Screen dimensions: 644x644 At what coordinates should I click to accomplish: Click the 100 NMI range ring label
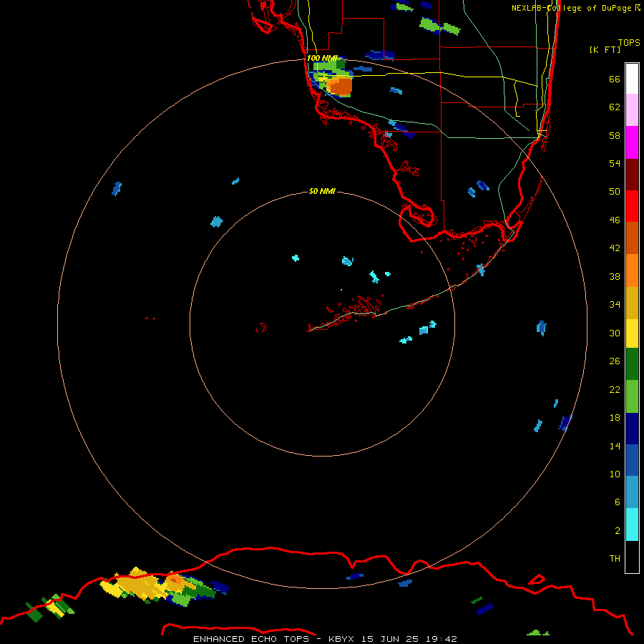pyautogui.click(x=321, y=58)
